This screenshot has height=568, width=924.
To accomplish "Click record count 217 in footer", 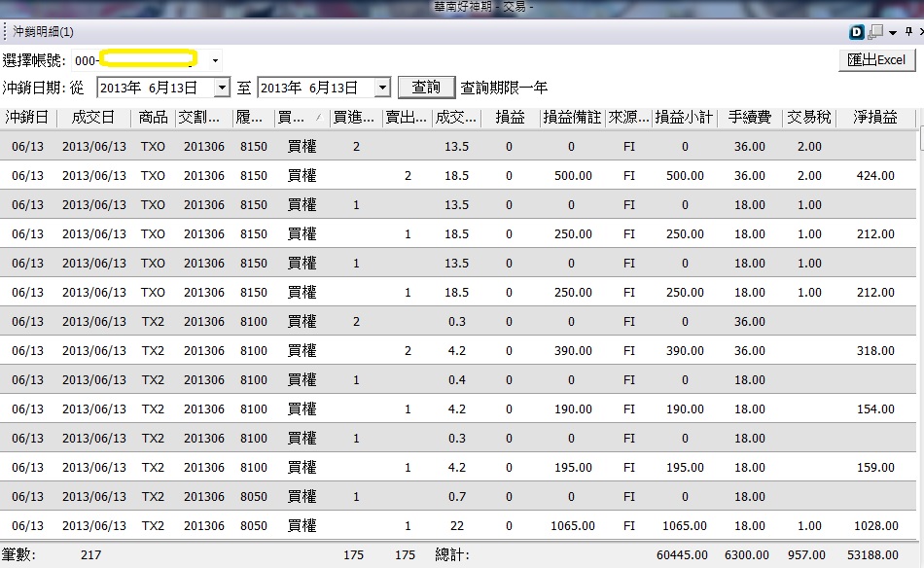I will pyautogui.click(x=90, y=555).
